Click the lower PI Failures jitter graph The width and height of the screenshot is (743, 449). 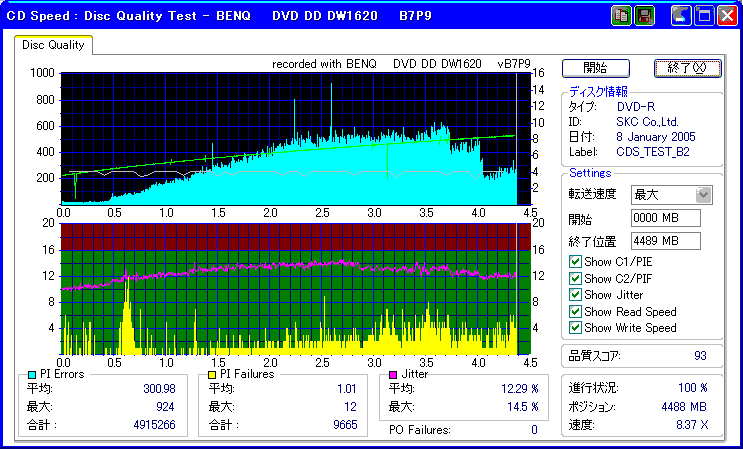[296, 289]
